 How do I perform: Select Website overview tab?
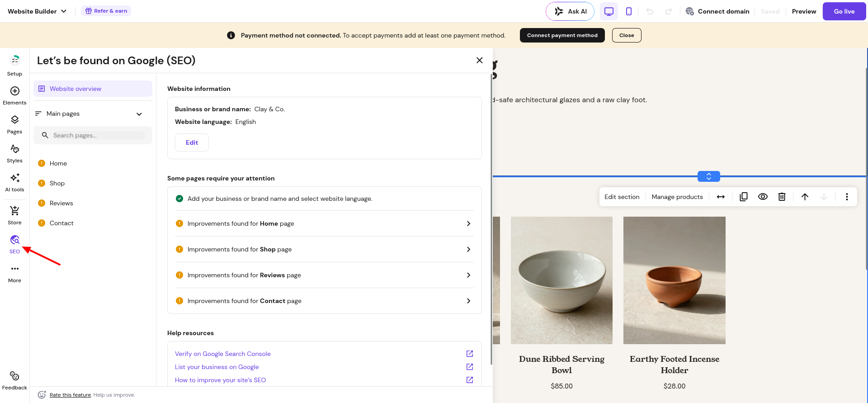click(93, 89)
